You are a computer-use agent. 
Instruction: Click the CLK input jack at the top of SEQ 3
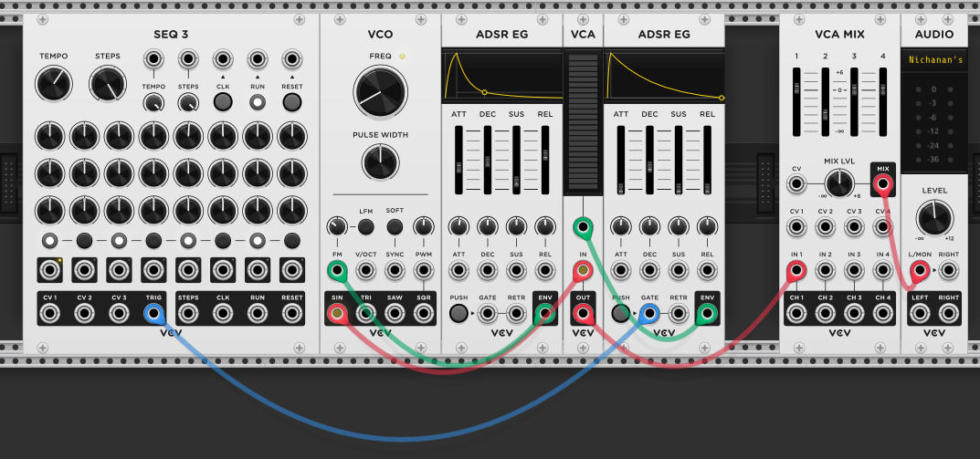(x=223, y=60)
